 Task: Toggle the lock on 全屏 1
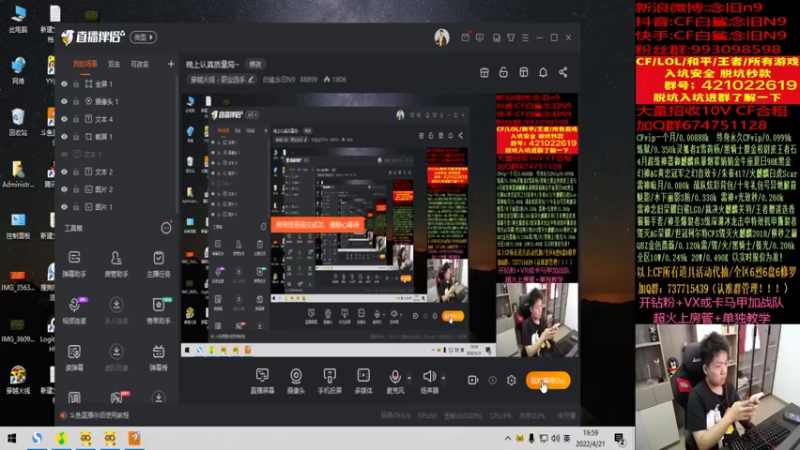(x=76, y=84)
